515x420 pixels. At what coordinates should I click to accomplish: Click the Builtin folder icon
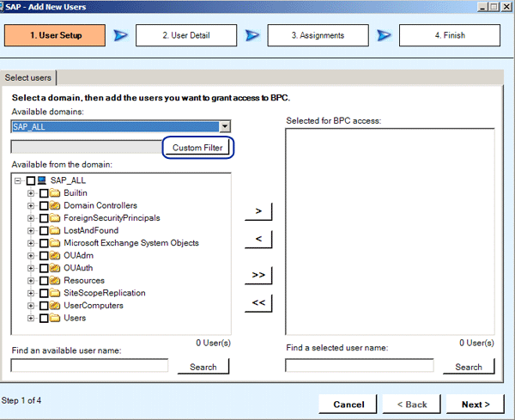click(x=55, y=193)
